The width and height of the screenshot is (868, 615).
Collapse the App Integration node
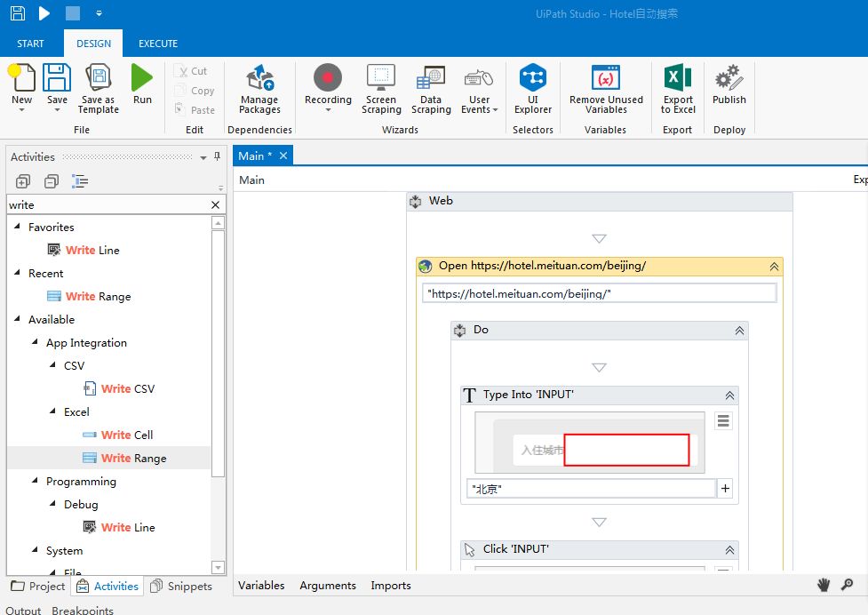pyautogui.click(x=35, y=341)
